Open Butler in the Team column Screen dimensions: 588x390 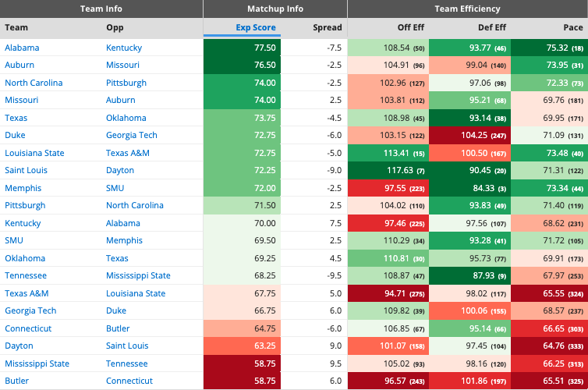click(16, 381)
